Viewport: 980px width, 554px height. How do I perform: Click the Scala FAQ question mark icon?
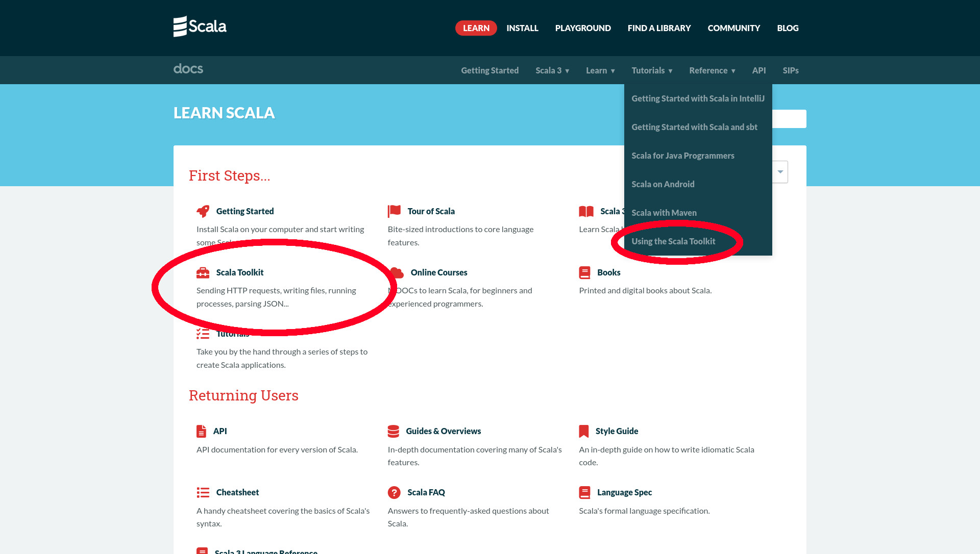(x=394, y=492)
